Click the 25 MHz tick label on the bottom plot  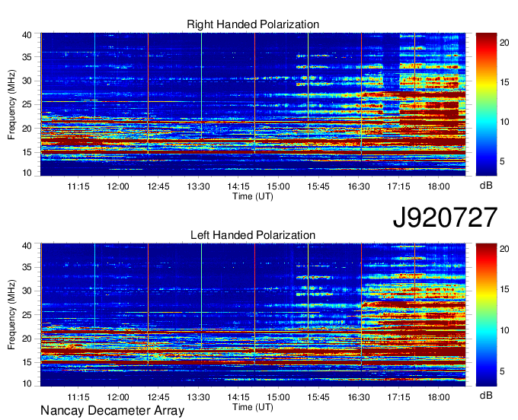27,315
